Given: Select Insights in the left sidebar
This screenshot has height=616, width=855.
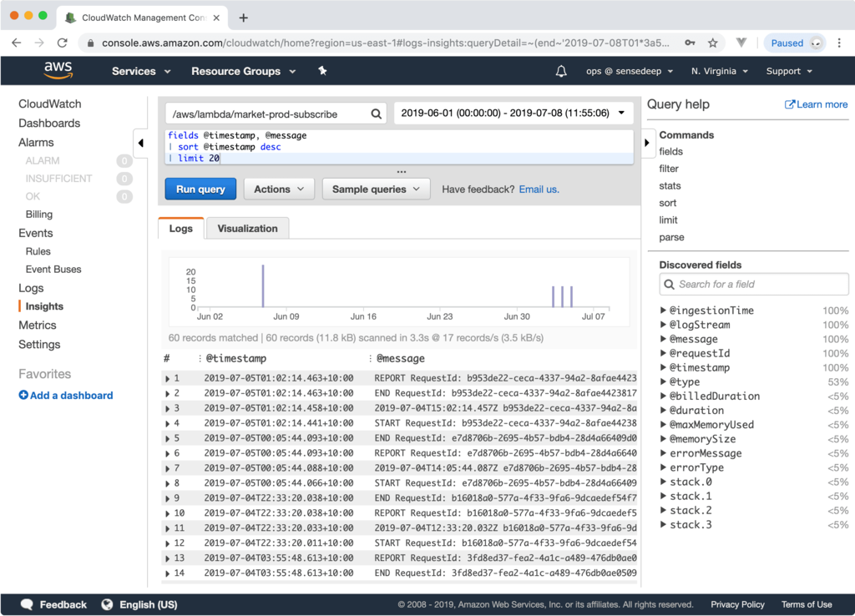Looking at the screenshot, I should point(44,306).
